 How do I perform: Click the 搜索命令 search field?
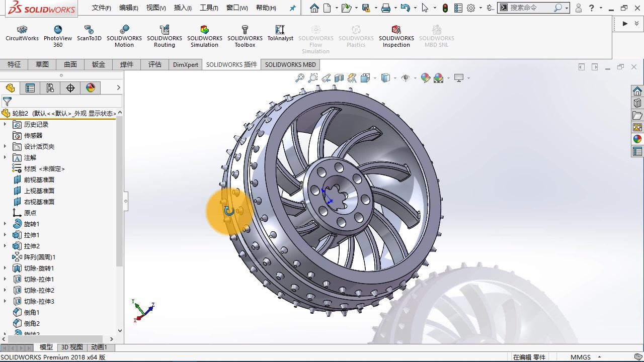[531, 8]
